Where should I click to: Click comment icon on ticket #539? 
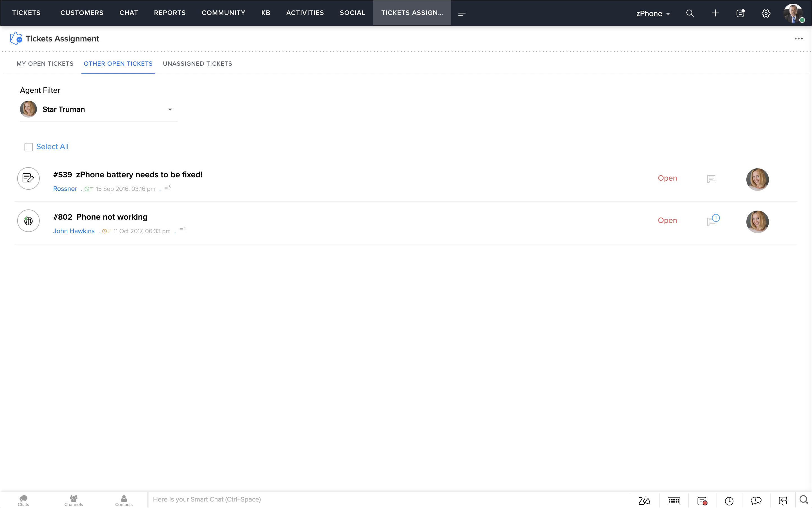point(711,178)
